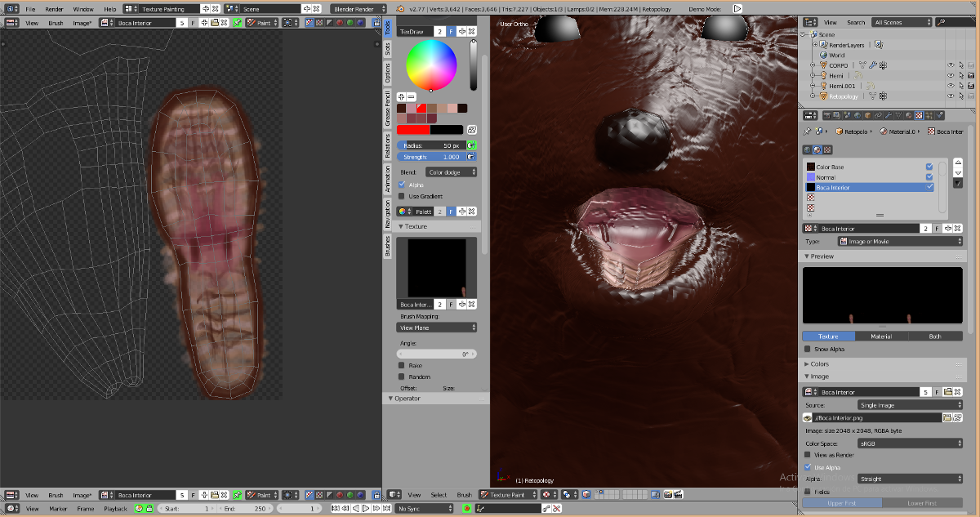The width and height of the screenshot is (980, 517).
Task: Collapse the Preview panel in properties
Action: (x=822, y=256)
